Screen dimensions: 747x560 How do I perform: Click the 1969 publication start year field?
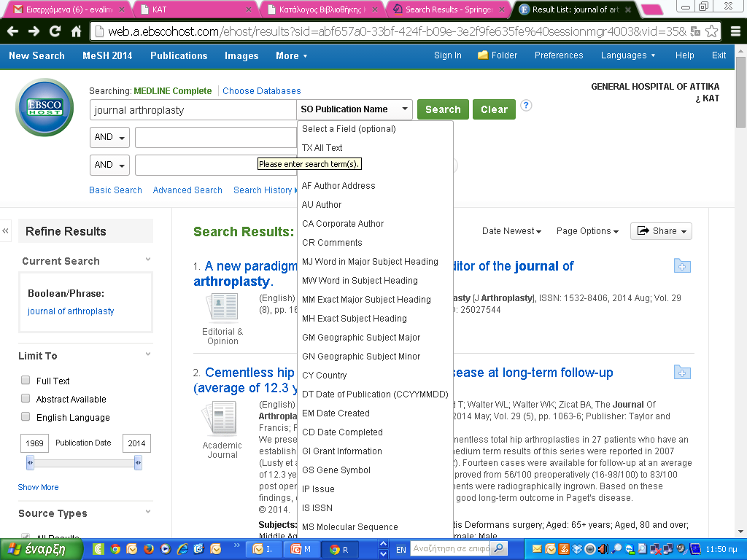34,443
